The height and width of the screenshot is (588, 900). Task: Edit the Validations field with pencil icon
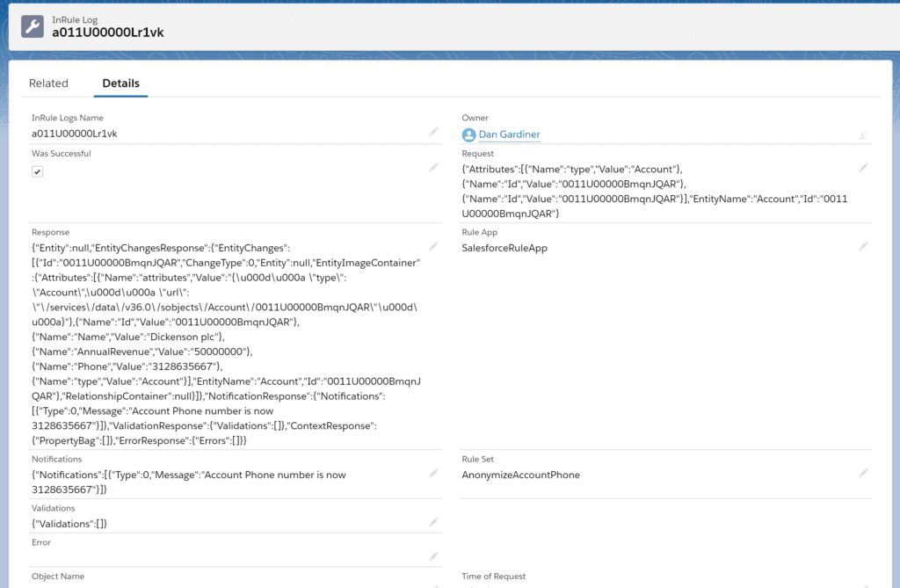[433, 522]
